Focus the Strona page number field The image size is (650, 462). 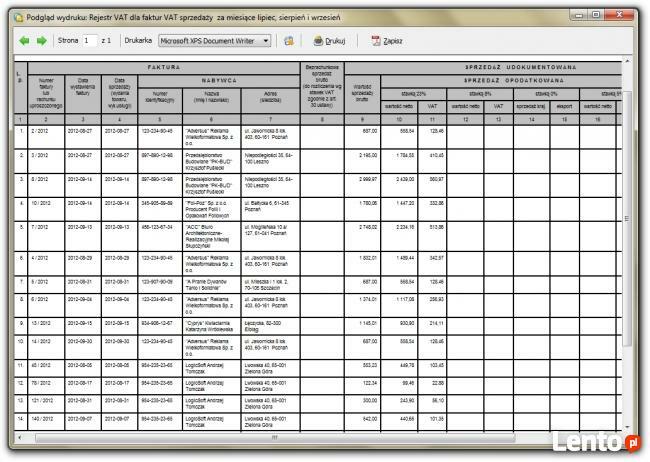point(92,41)
